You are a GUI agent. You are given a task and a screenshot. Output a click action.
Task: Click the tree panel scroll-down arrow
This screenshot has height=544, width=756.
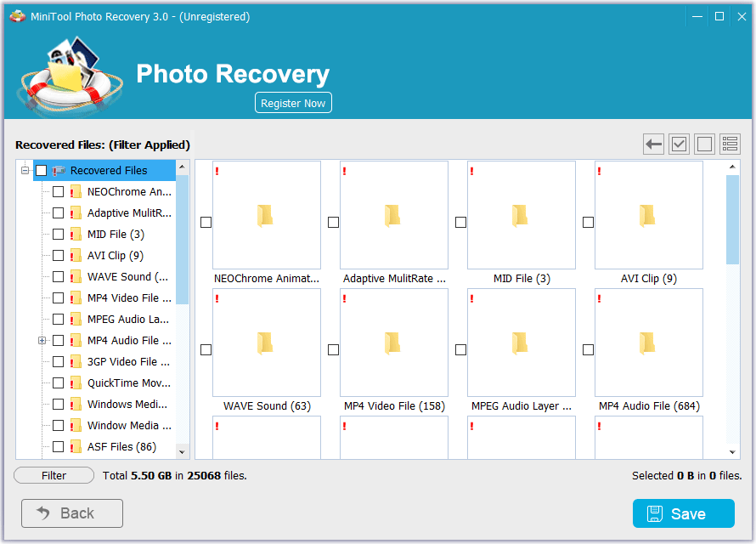(183, 452)
